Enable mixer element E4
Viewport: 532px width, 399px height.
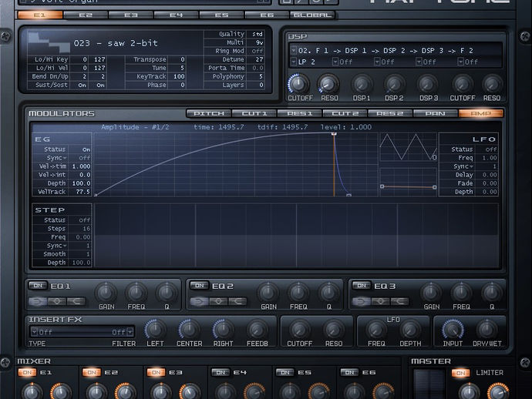pos(221,373)
